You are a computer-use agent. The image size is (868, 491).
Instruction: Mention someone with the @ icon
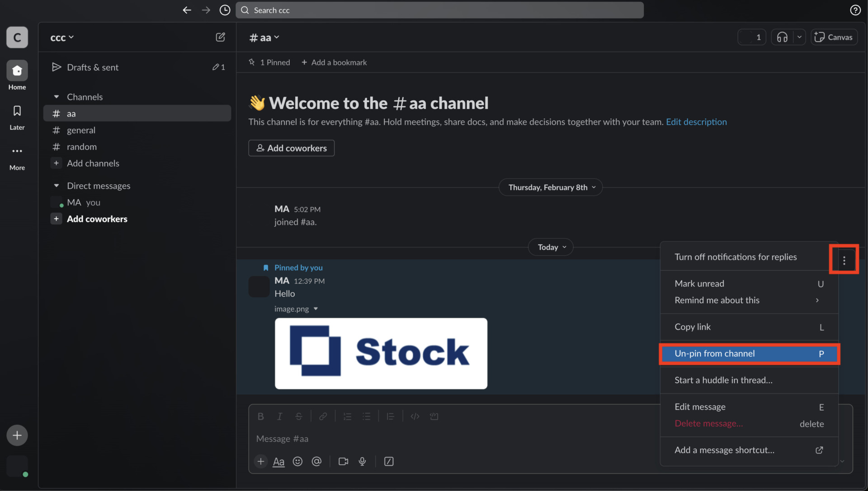[317, 461]
